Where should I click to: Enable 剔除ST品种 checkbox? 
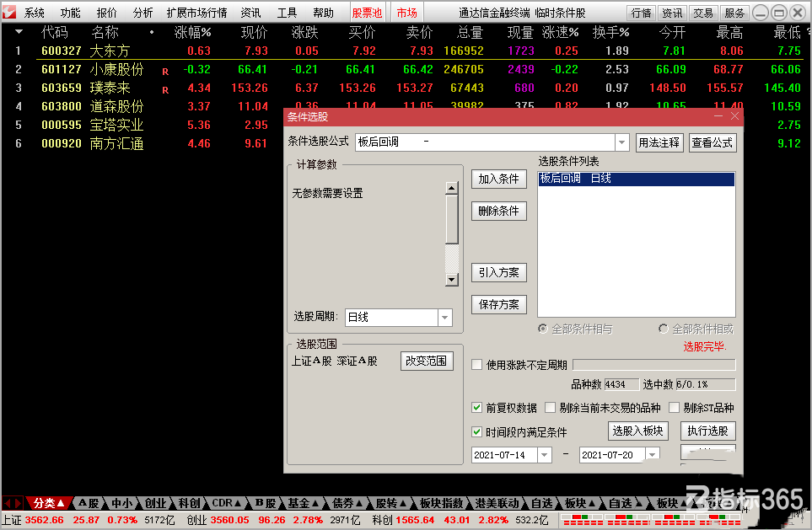[674, 407]
